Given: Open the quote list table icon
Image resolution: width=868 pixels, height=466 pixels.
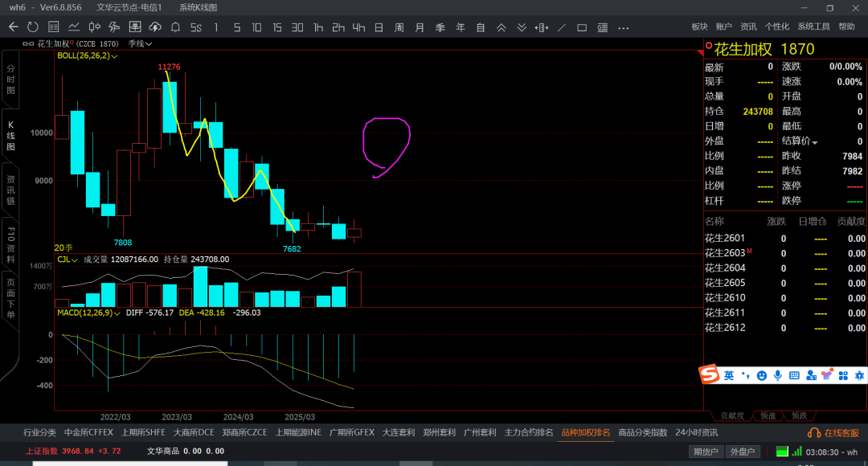Looking at the screenshot, I should (54, 27).
